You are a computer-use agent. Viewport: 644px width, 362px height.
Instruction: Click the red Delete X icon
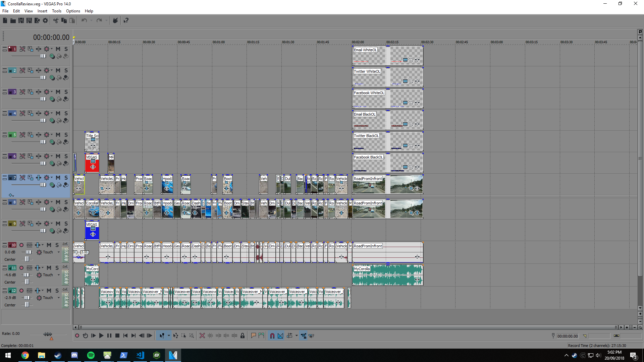click(202, 336)
